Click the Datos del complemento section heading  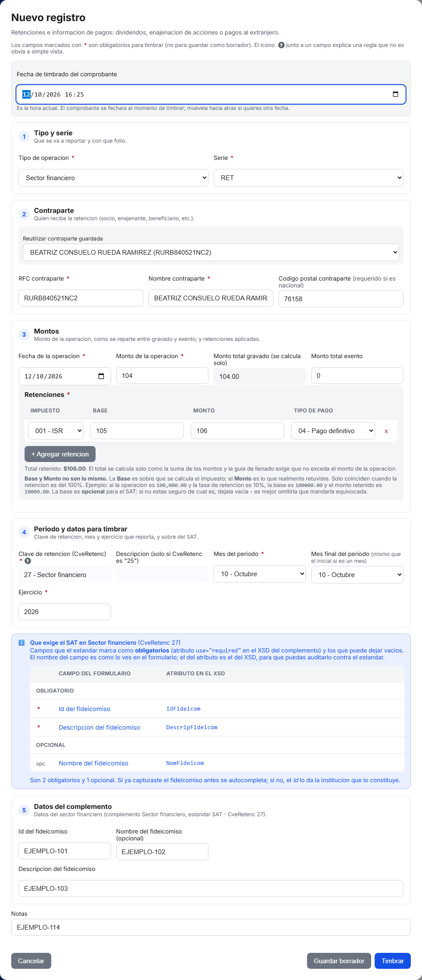[73, 807]
